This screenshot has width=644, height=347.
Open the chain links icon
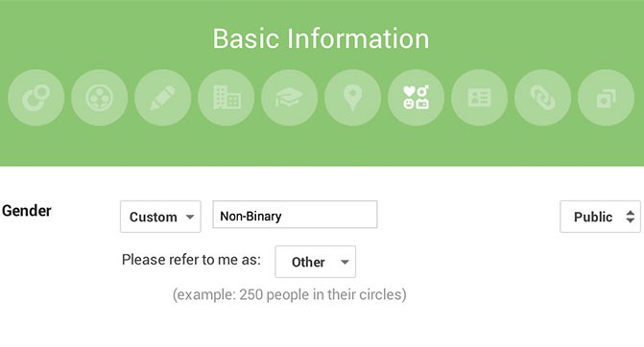point(542,98)
